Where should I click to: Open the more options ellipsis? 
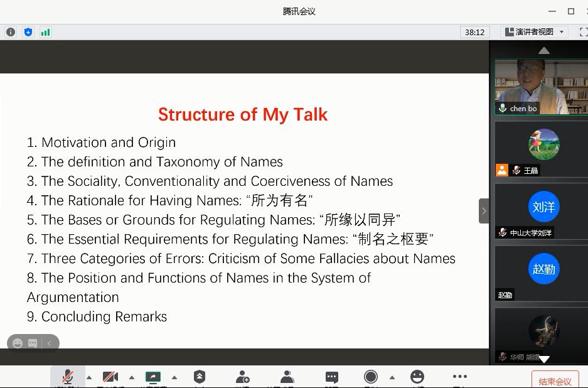point(460,376)
